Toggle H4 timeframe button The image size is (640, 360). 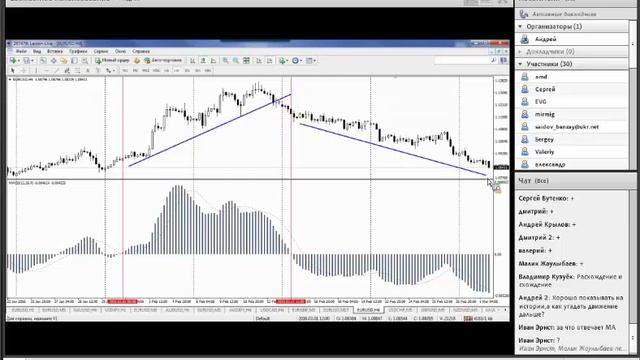coord(177,71)
